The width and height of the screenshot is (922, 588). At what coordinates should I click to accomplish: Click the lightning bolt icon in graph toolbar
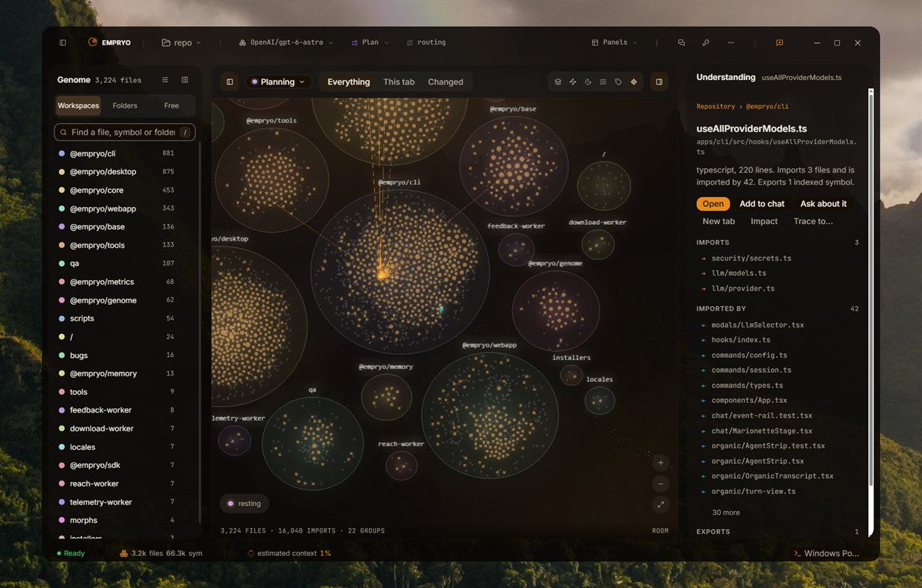click(x=573, y=82)
